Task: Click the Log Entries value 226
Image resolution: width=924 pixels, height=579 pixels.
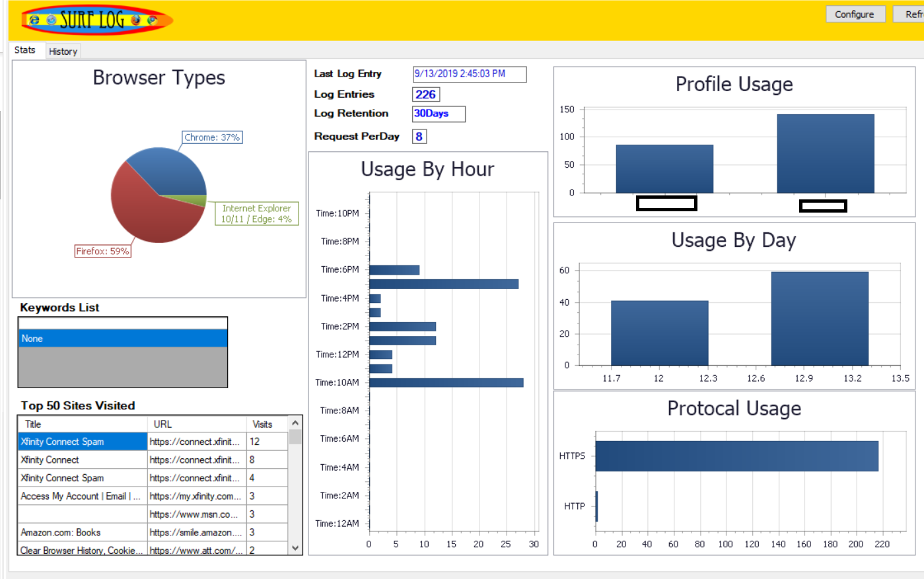Action: [x=426, y=94]
